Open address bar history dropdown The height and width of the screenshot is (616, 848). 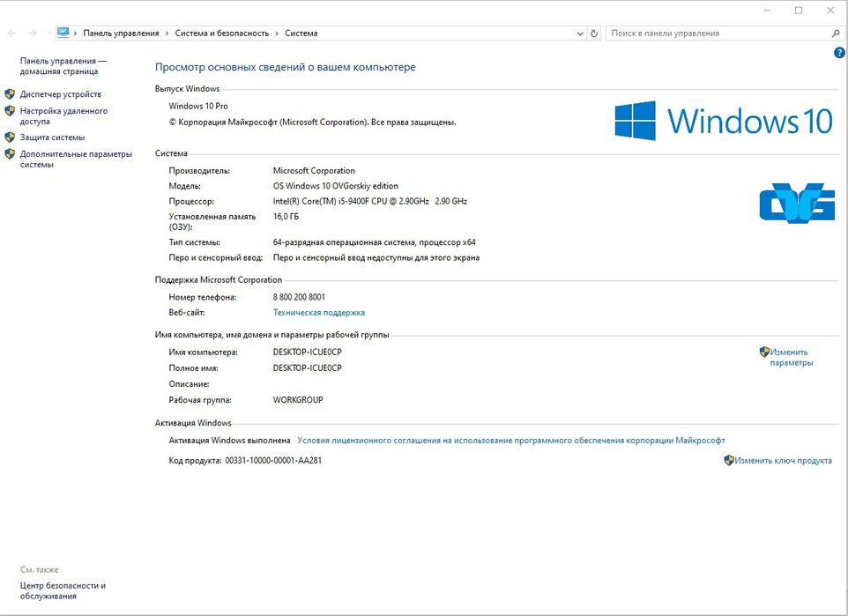[x=580, y=33]
